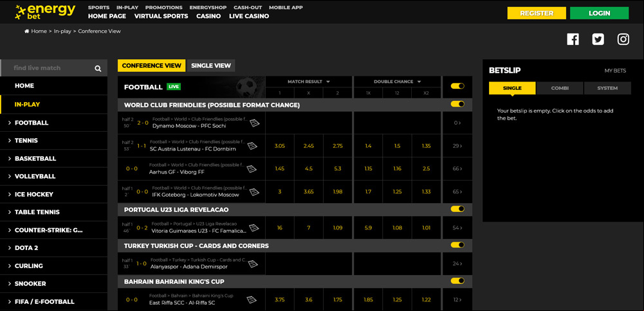Click home icon in breadcrumb
Viewport: 644px width, 311px height.
(26, 31)
